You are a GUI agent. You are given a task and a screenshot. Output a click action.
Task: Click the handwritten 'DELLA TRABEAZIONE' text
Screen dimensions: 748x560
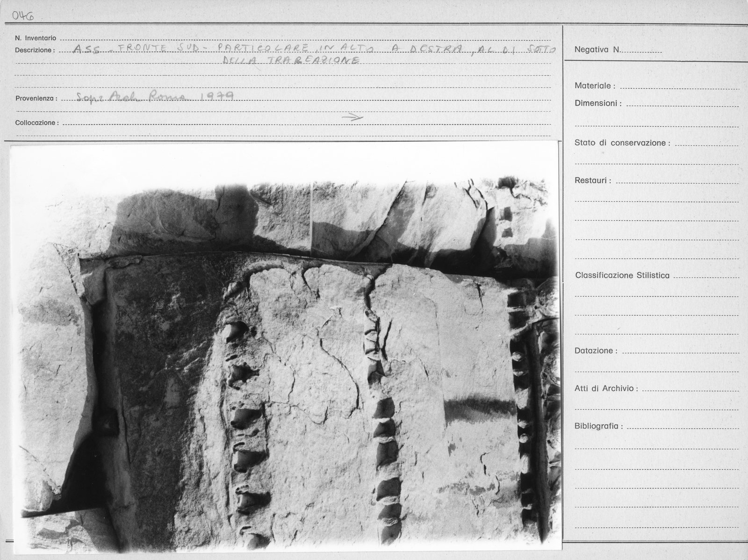tap(291, 61)
